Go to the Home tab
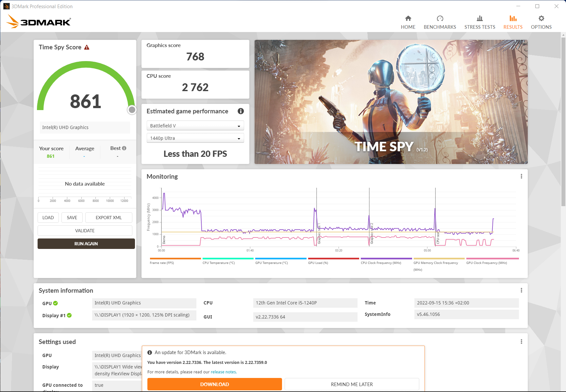This screenshot has height=392, width=566. coord(408,22)
